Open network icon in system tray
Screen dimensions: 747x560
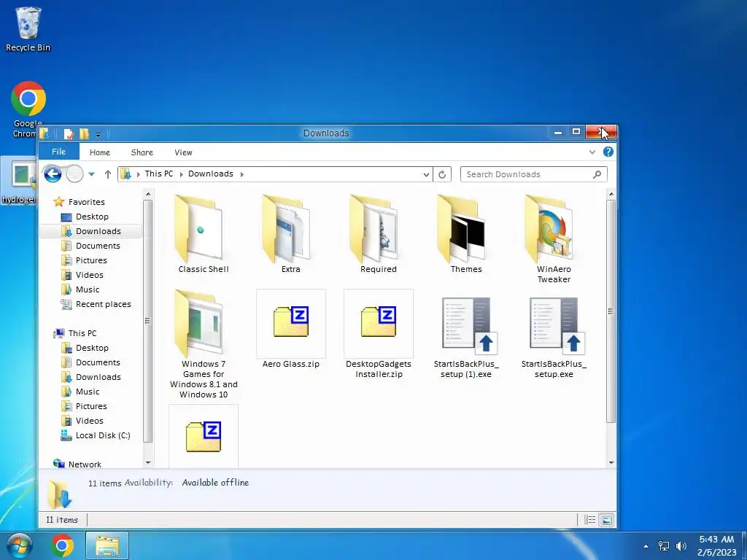(664, 546)
